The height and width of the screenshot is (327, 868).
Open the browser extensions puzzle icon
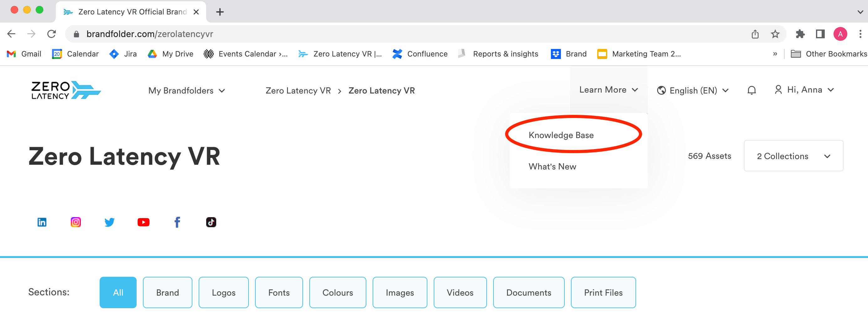(800, 34)
